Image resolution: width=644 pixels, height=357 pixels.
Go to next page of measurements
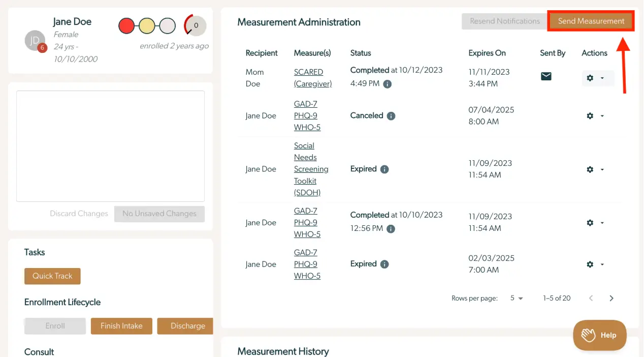pyautogui.click(x=611, y=298)
